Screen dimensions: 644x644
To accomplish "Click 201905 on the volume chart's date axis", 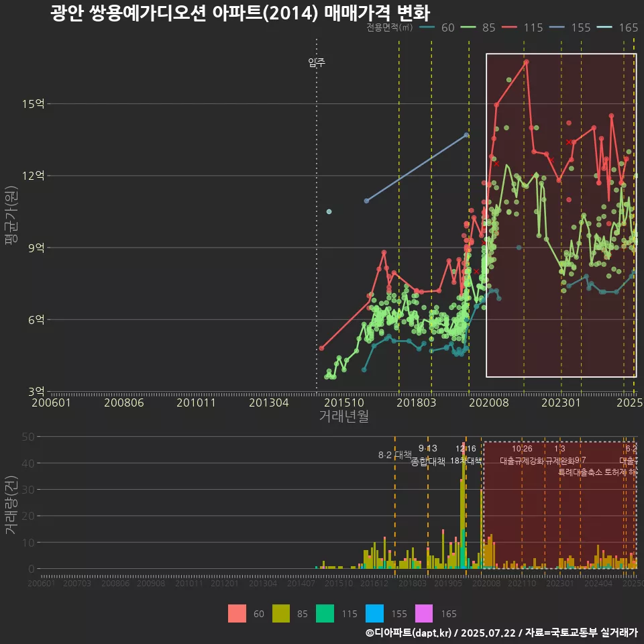I will (448, 583).
